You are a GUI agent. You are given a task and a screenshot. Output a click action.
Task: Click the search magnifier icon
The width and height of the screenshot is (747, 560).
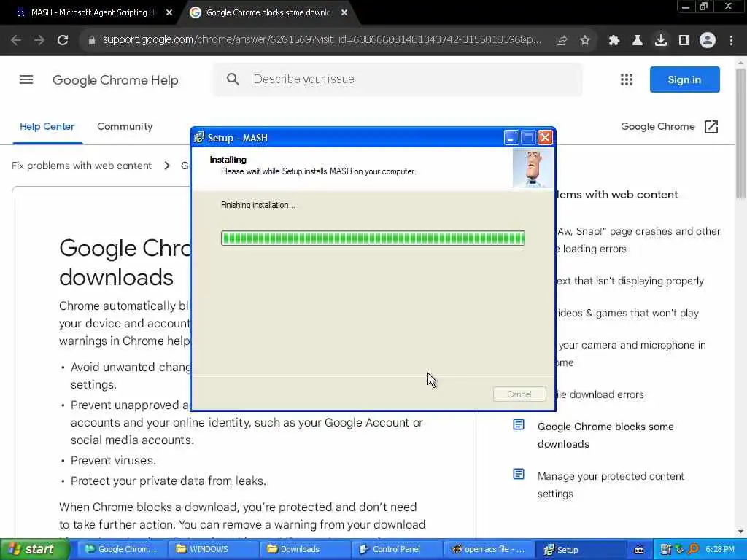[x=233, y=79]
